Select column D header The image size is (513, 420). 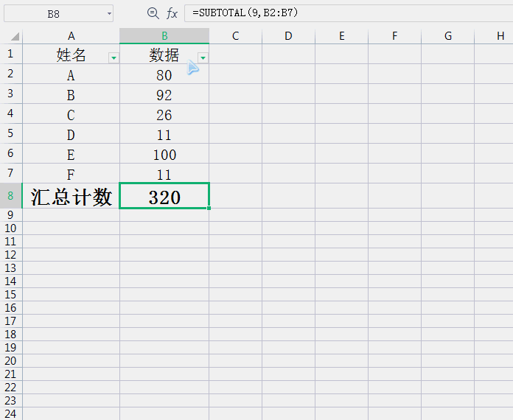[288, 36]
